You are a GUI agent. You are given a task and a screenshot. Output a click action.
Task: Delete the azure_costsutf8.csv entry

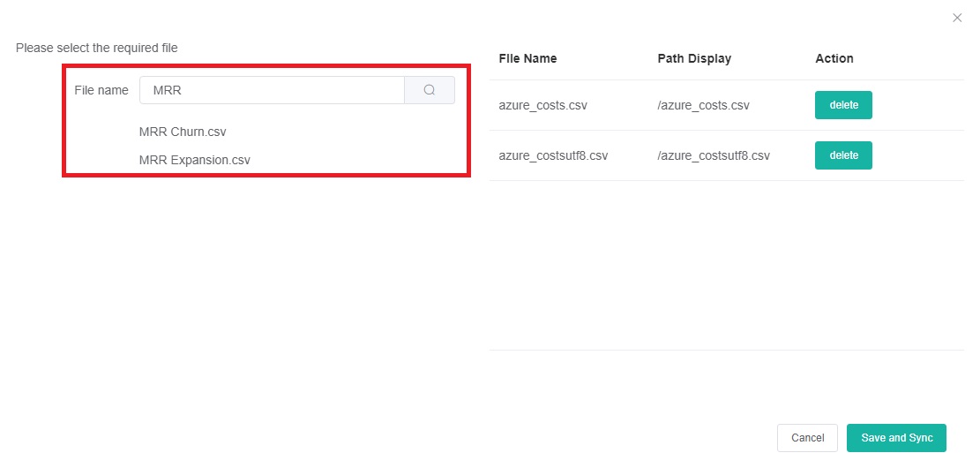click(842, 155)
